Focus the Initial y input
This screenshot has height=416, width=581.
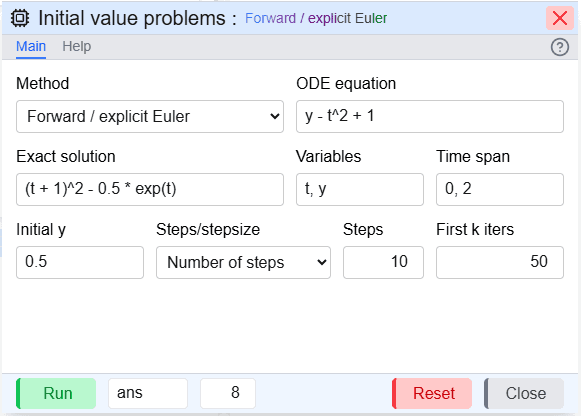[80, 262]
